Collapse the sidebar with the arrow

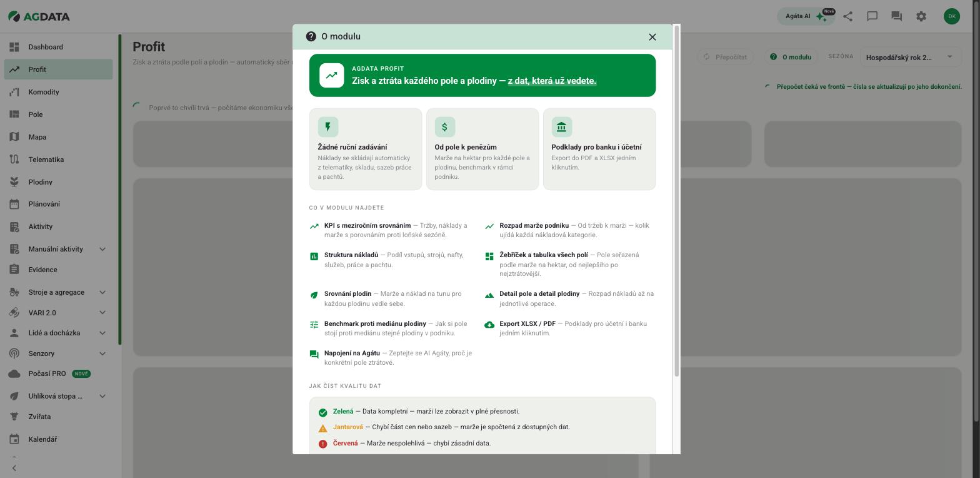point(14,468)
